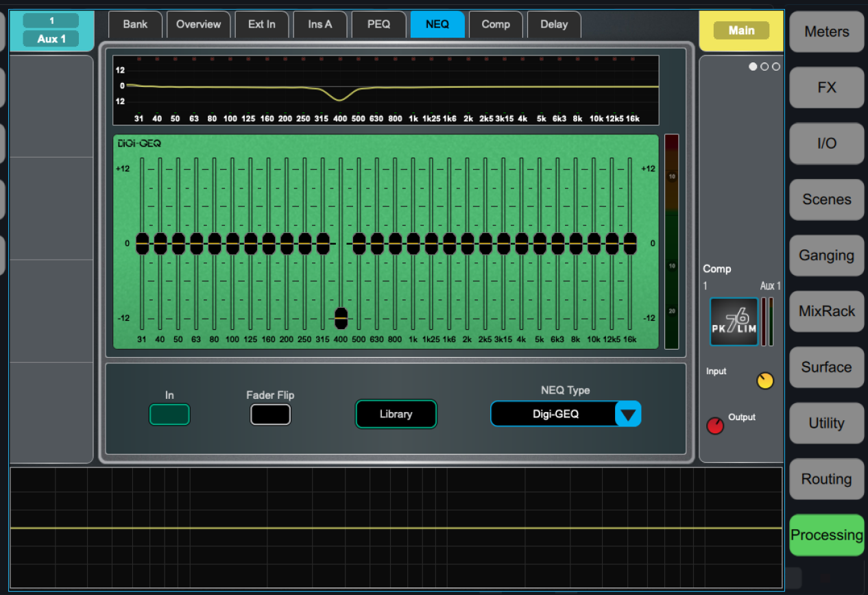Screen dimensions: 868x595
Task: Switch to the Overview tab
Action: pos(198,25)
